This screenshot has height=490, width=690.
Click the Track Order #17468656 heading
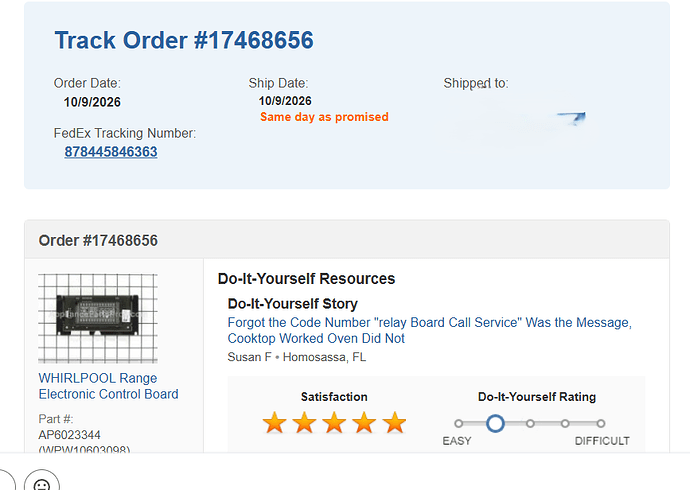pyautogui.click(x=184, y=40)
